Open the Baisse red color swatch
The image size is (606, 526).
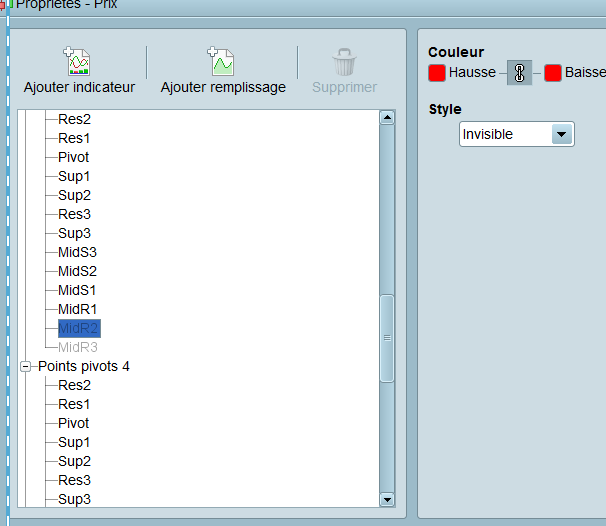click(x=553, y=73)
